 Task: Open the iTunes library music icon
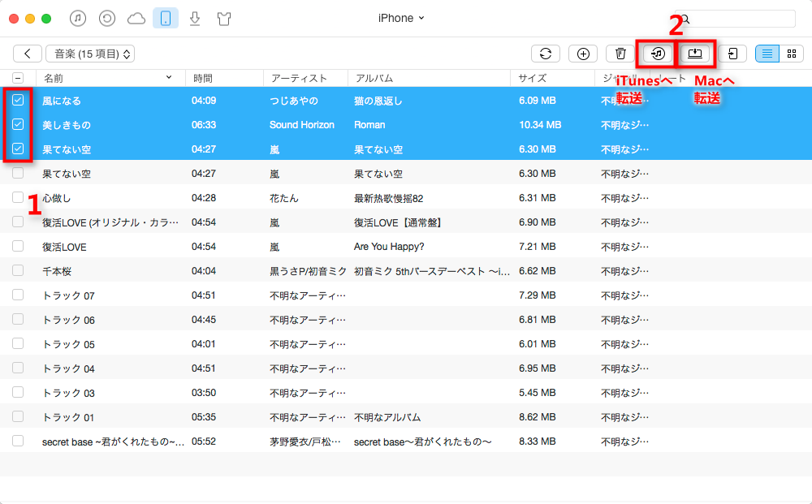pos(78,19)
